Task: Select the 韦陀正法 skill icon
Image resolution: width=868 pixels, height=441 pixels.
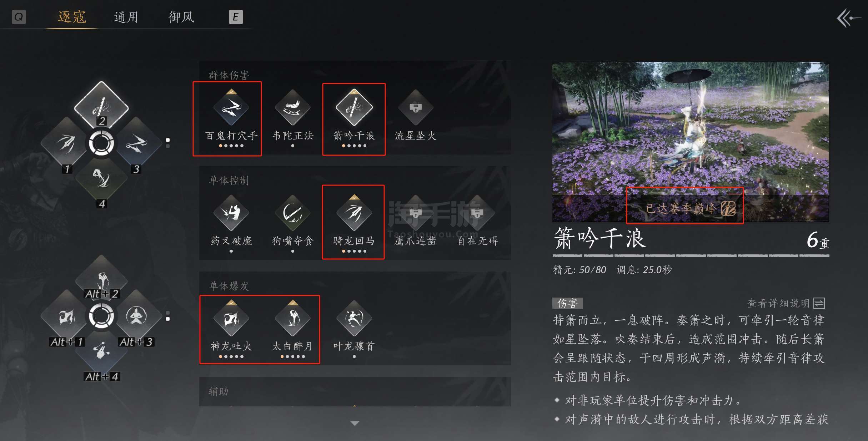Action: (293, 108)
